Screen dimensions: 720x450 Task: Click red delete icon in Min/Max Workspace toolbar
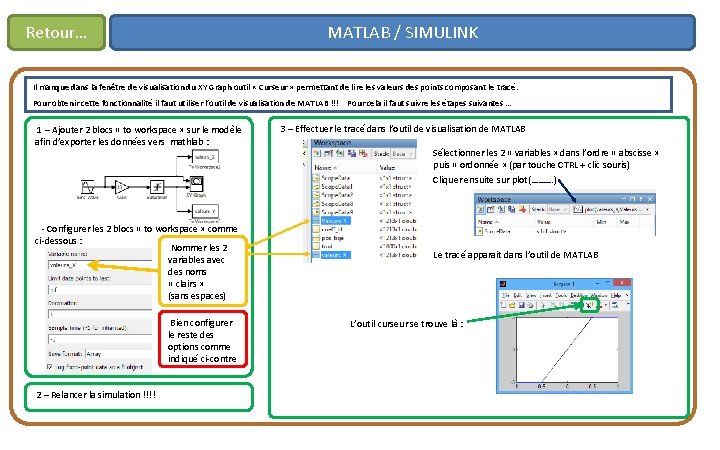click(x=523, y=210)
